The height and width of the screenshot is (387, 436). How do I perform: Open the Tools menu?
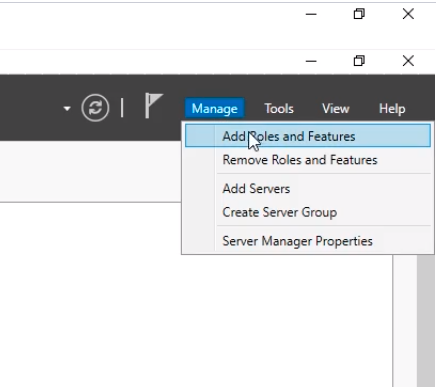point(279,108)
